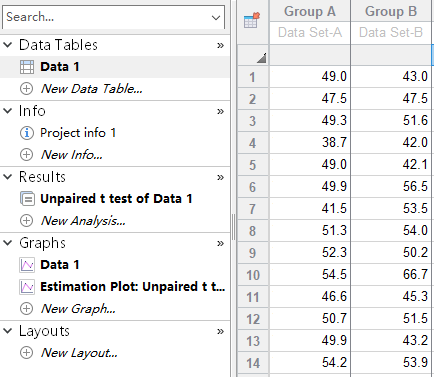
Task: Click the Estimation Plot graph icon
Action: 27,287
